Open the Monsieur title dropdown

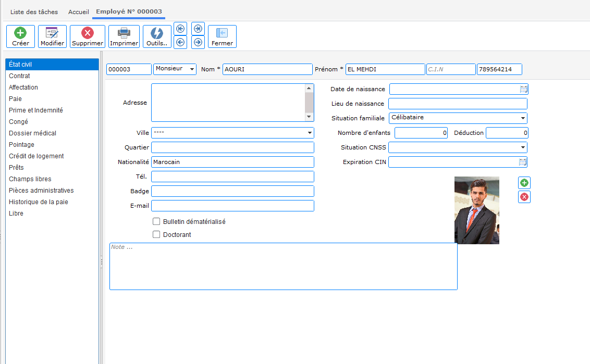[175, 69]
